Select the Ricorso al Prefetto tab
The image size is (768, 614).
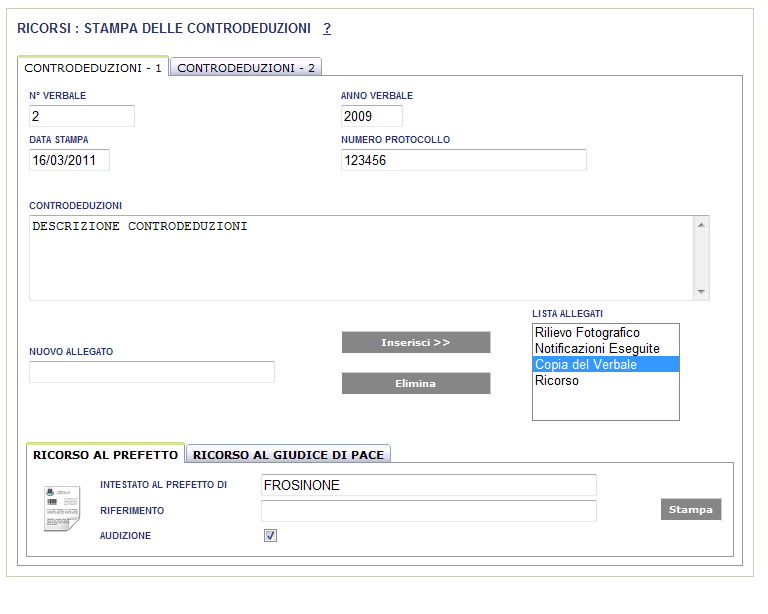[x=105, y=455]
